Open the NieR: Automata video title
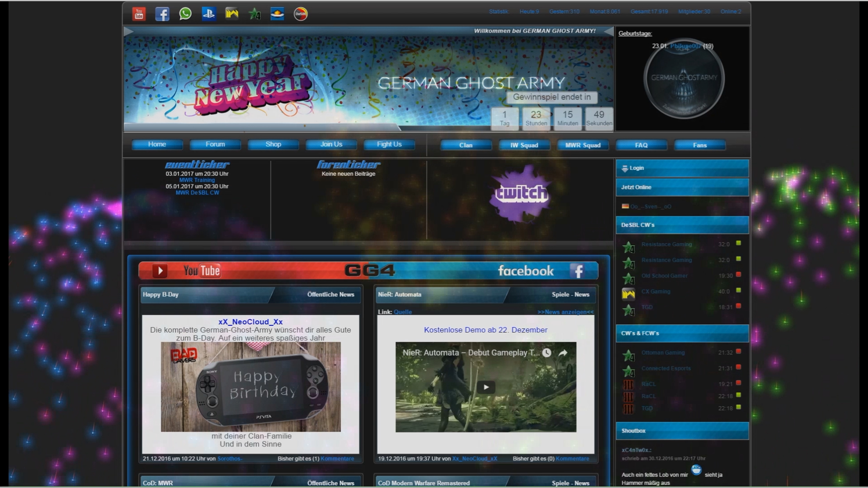Viewport: 868px width, 488px height. tap(471, 353)
